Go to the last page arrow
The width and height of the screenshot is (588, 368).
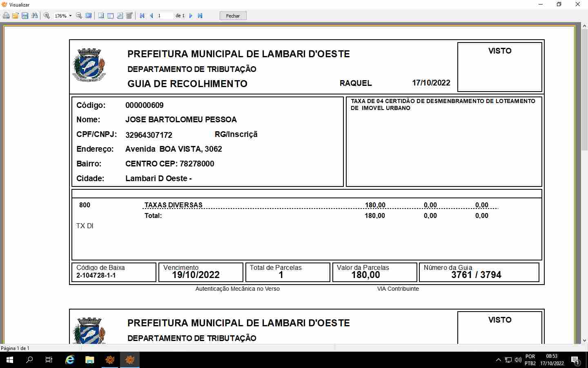pyautogui.click(x=200, y=16)
